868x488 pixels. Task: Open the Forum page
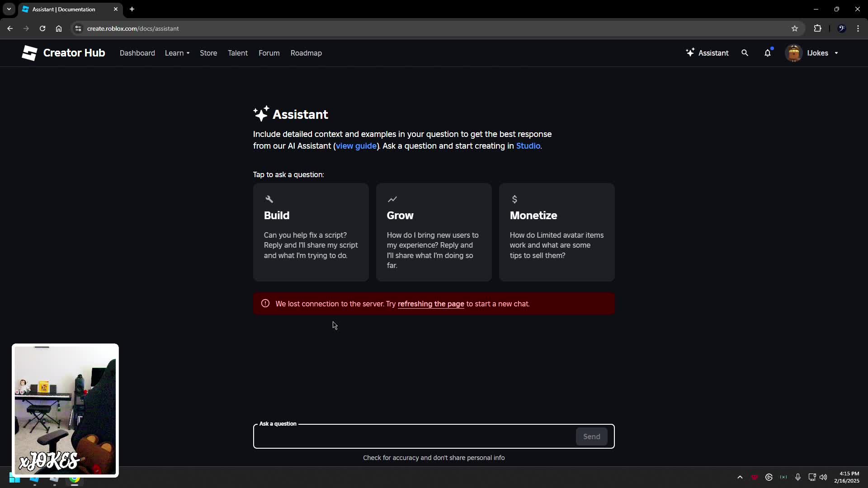pos(269,53)
